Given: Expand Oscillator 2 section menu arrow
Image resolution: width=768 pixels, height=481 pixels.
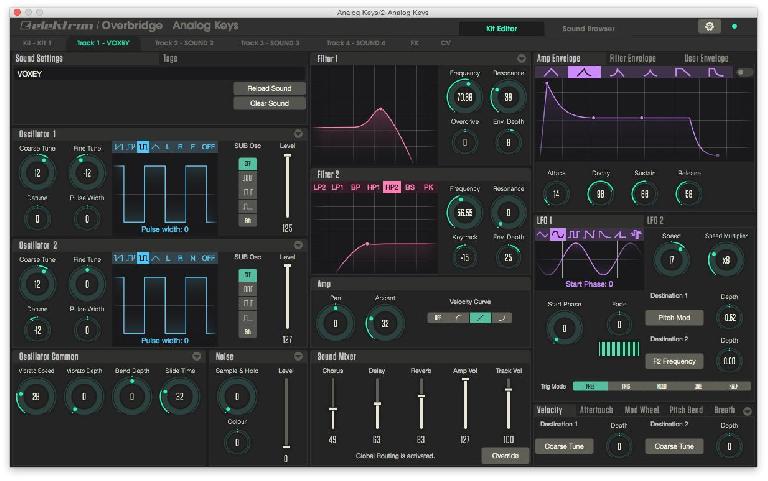Looking at the screenshot, I should pyautogui.click(x=298, y=245).
